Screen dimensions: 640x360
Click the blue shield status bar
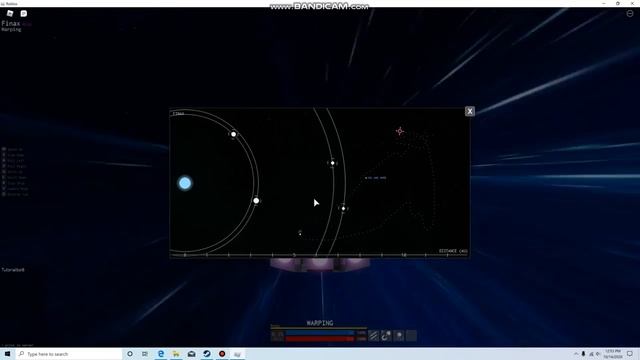click(x=320, y=333)
